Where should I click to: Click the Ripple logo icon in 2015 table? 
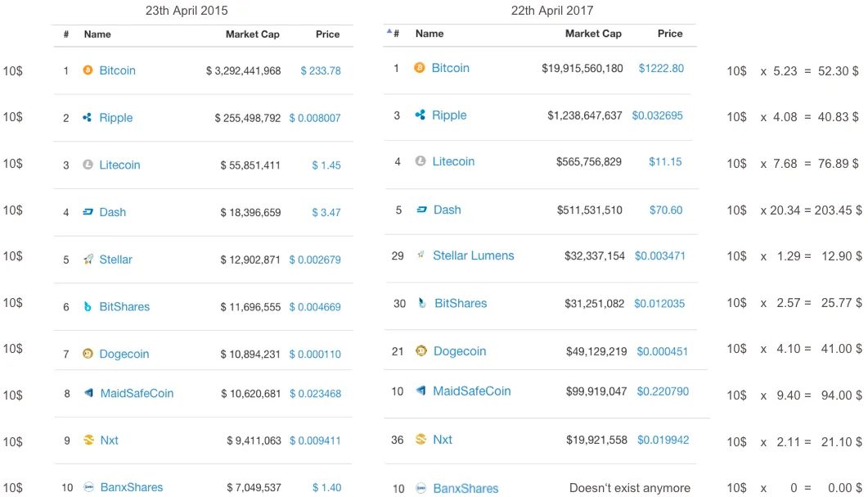click(88, 117)
